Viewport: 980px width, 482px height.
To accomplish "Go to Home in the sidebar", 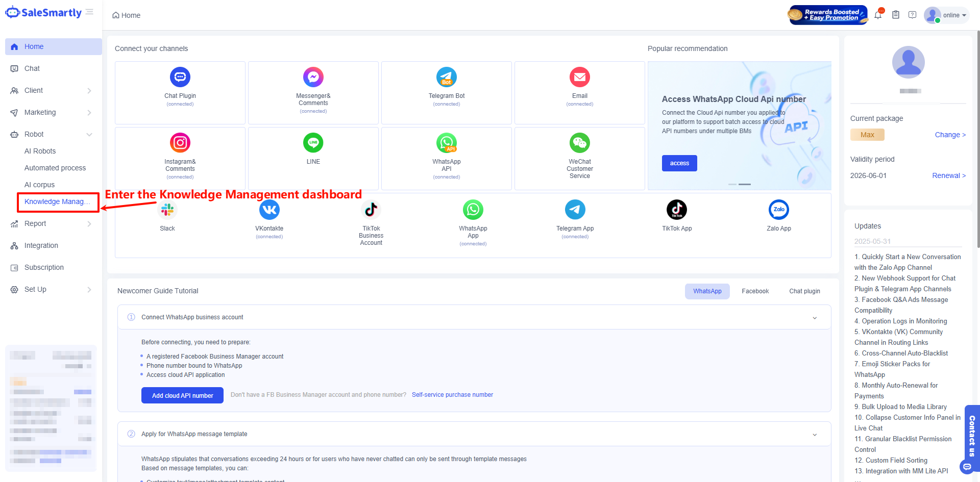I will point(54,46).
